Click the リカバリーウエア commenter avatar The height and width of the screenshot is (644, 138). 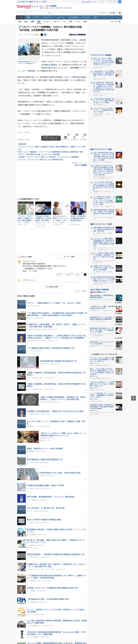click(x=19, y=262)
